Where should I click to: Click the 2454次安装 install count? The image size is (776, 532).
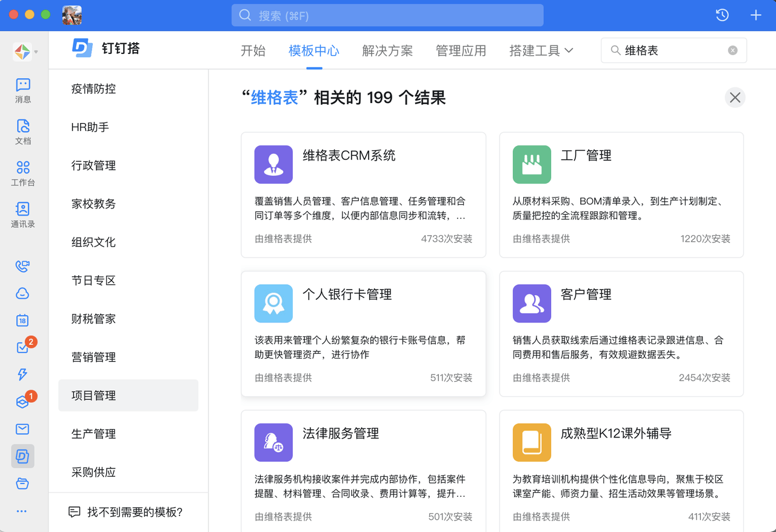704,377
